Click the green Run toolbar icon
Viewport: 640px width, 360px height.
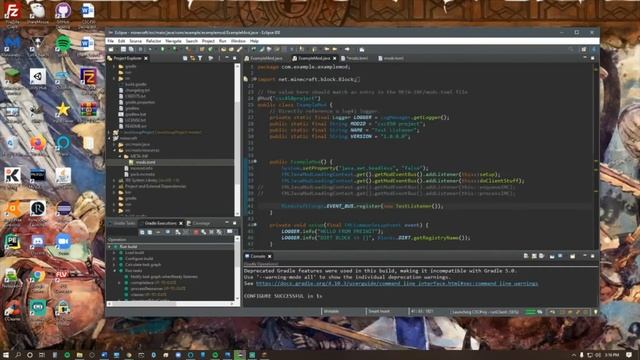point(162,49)
